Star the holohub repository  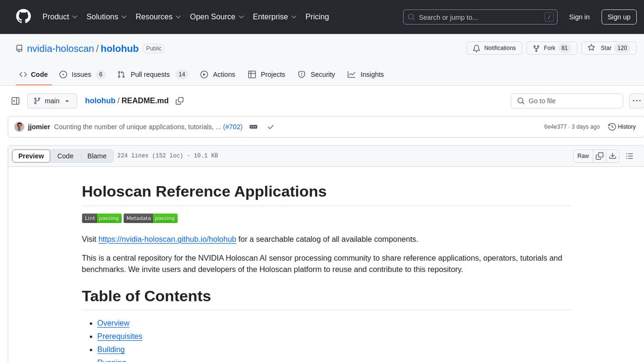tap(608, 48)
